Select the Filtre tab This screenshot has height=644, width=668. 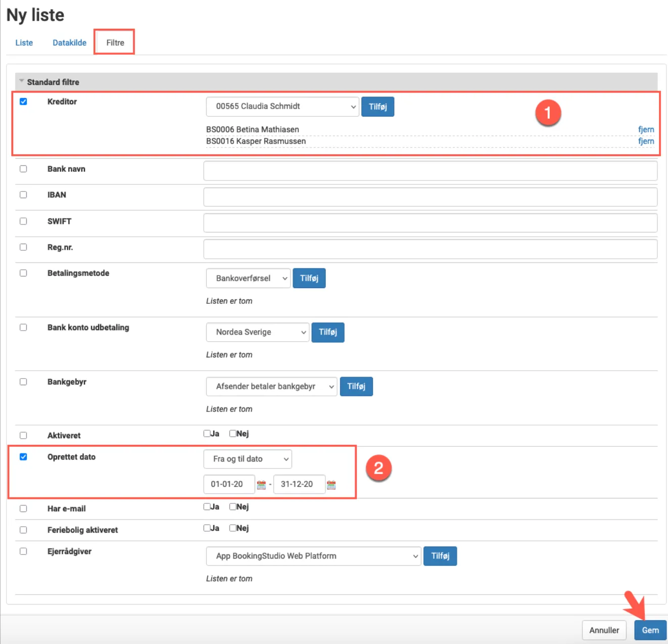(115, 42)
